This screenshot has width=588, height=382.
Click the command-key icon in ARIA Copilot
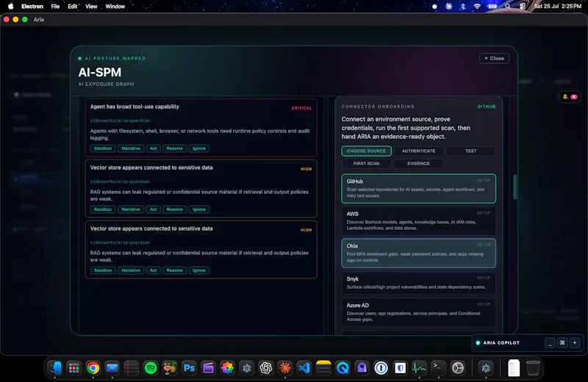[562, 342]
